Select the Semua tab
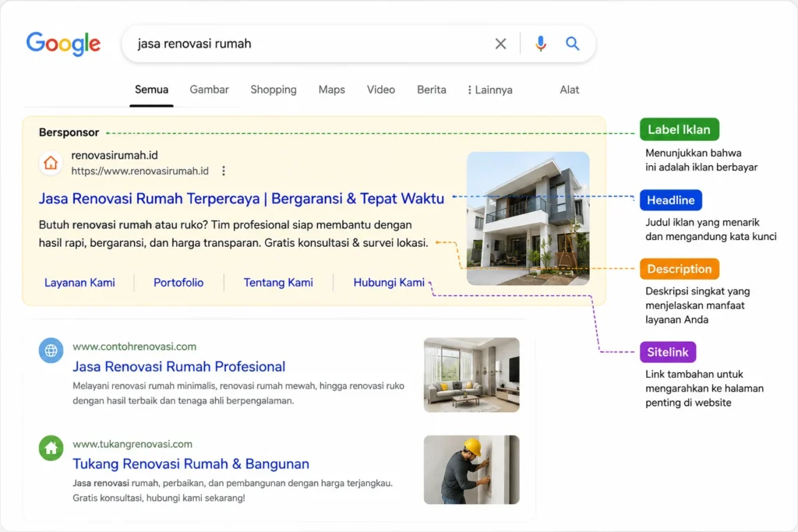Viewport: 798px width, 532px height. 151,90
